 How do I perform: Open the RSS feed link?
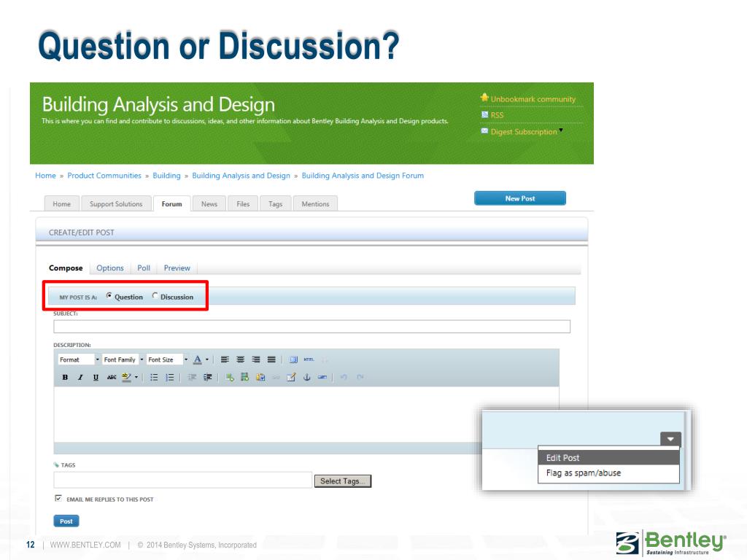(497, 114)
